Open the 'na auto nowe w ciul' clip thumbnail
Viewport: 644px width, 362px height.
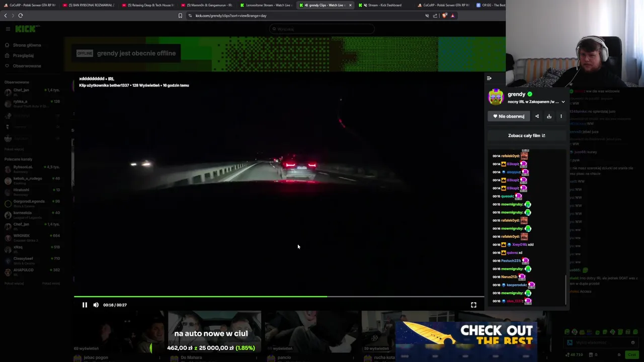point(215,332)
